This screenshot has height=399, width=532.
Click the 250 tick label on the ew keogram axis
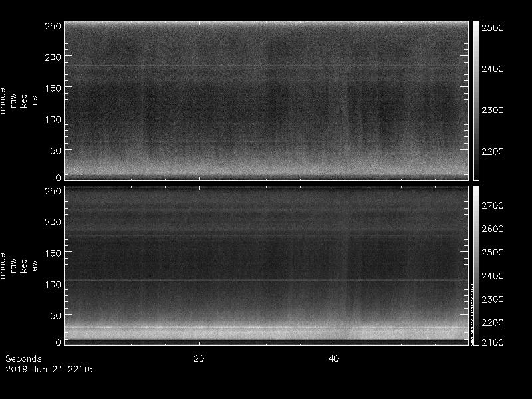coord(53,191)
